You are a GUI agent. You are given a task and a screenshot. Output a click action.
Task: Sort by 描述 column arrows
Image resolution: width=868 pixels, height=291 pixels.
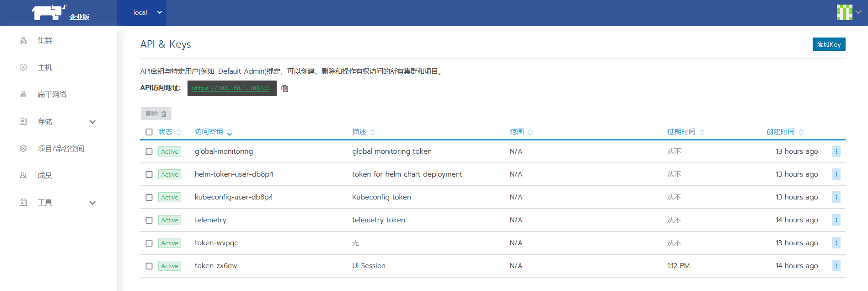coord(373,132)
